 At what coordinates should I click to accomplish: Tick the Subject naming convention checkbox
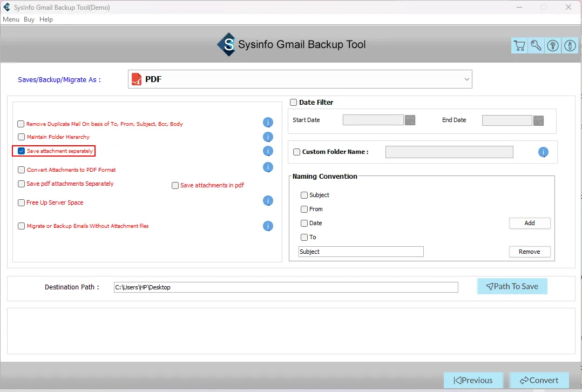pos(304,195)
